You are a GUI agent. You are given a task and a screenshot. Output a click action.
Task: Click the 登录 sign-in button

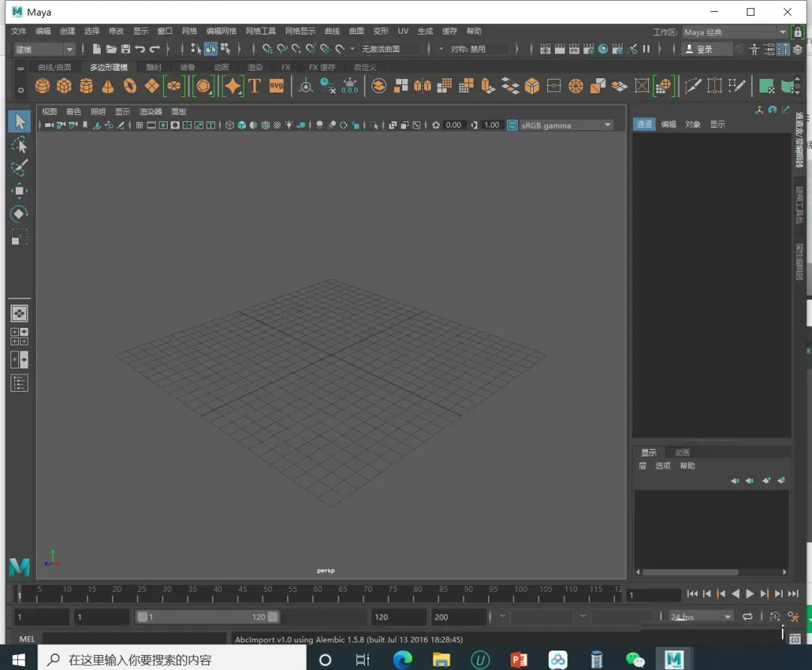[706, 50]
